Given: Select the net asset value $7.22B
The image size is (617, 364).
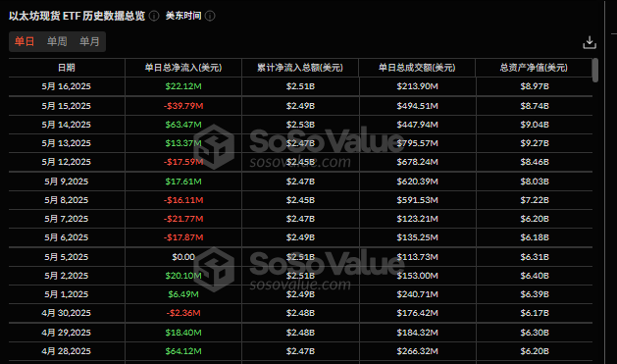Looking at the screenshot, I should point(535,200).
